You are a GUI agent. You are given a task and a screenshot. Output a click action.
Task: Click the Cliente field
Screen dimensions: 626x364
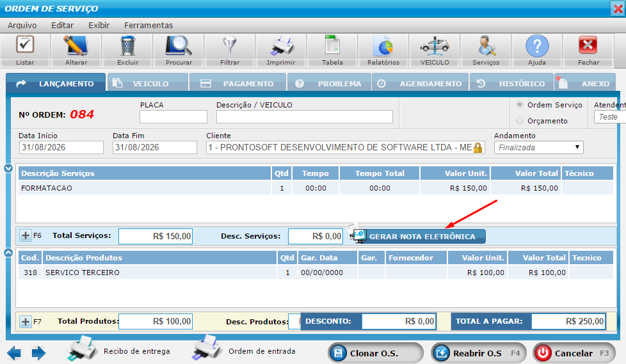(346, 147)
